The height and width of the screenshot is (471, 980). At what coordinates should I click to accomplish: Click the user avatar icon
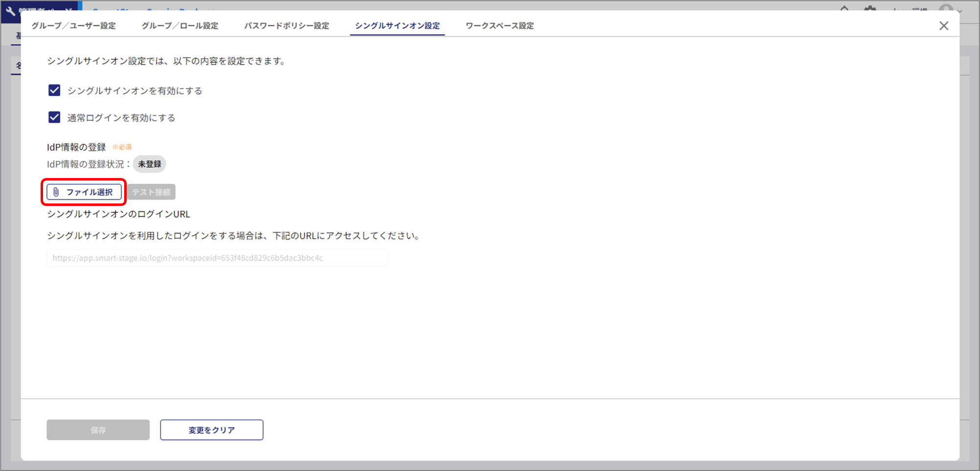click(946, 9)
